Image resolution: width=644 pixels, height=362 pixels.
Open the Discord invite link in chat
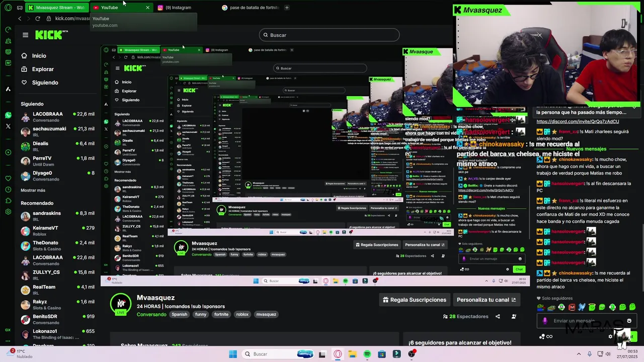[x=578, y=121]
